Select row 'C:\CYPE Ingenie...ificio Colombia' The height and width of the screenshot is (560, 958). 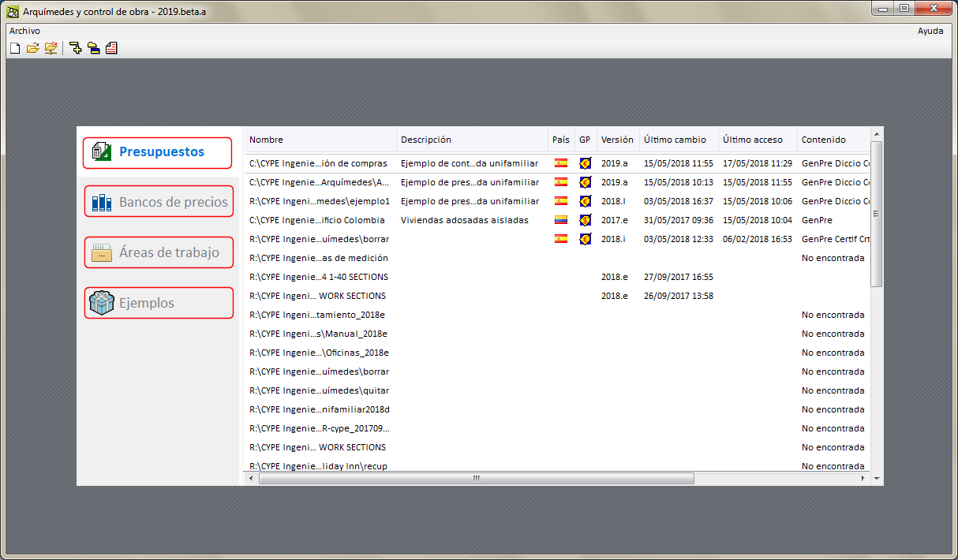click(557, 220)
